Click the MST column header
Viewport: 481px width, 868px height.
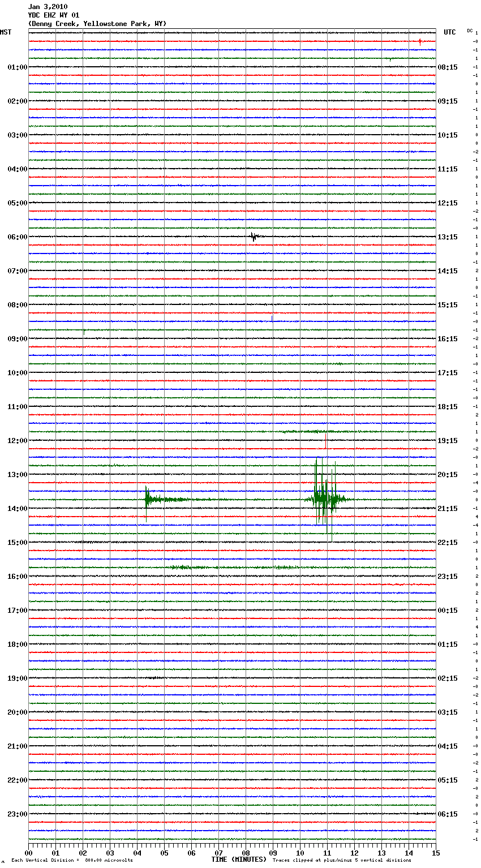pos(6,32)
